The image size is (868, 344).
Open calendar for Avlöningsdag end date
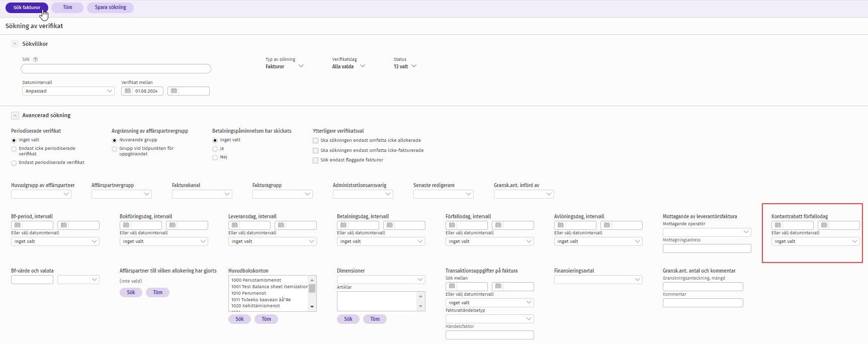[607, 225]
